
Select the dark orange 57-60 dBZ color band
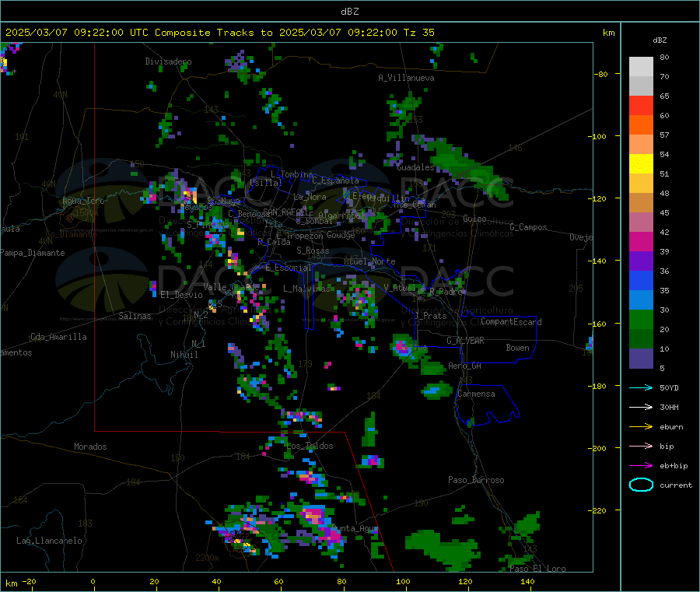641,125
